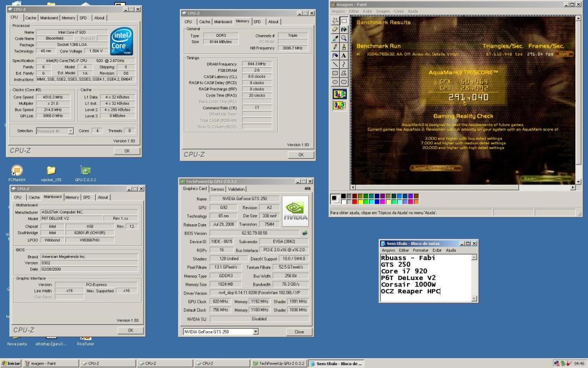This screenshot has height=368, width=588.
Task: Click OK in the Memory CPU-Z window
Action: 301,155
